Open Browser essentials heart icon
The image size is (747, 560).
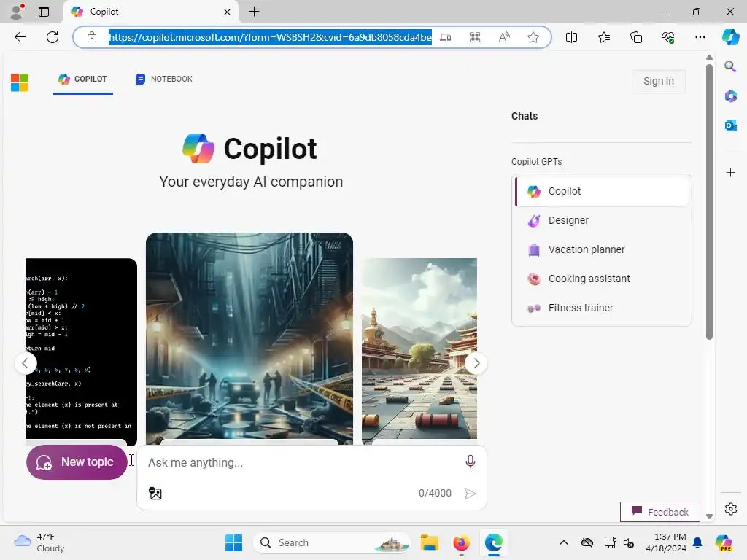pyautogui.click(x=668, y=37)
